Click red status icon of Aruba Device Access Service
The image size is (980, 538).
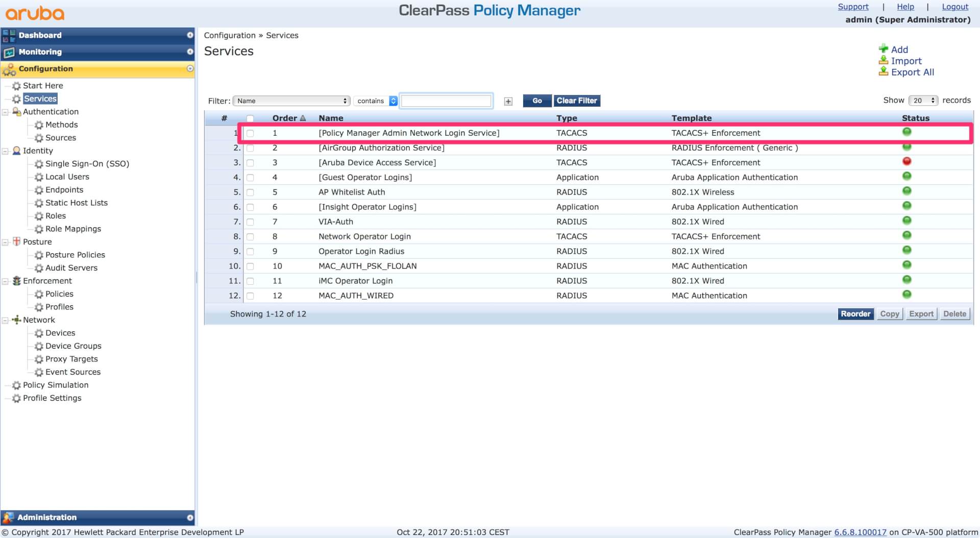[906, 162]
